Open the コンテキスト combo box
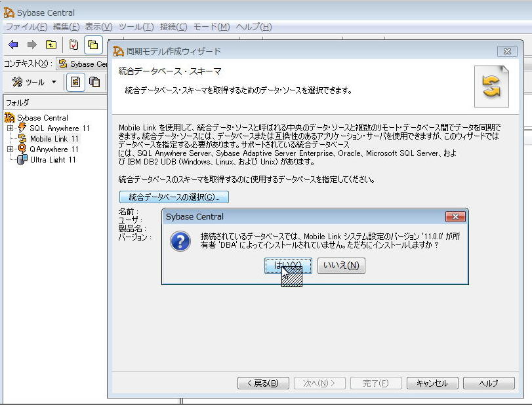Image resolution: width=532 pixels, height=407 pixels. (82, 64)
